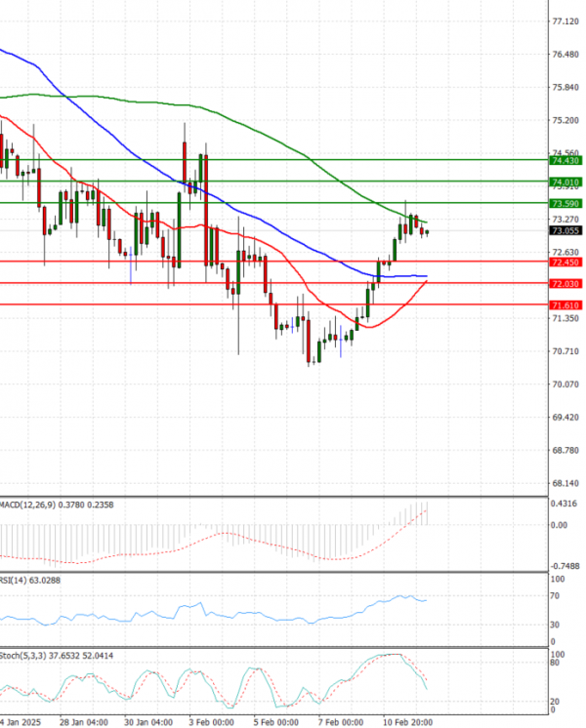Select the Stoch(5,3,3) indicator label
The image size is (586, 728).
pos(56,656)
